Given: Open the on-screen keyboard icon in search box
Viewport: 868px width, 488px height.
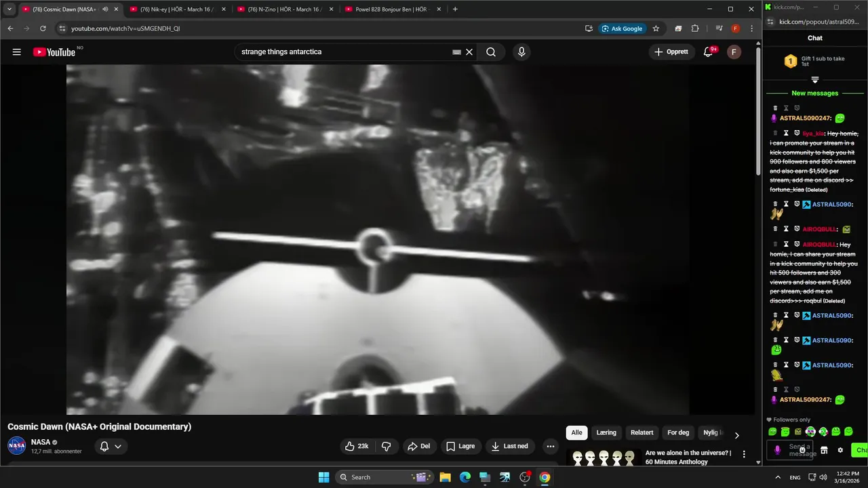Looking at the screenshot, I should [x=456, y=52].
